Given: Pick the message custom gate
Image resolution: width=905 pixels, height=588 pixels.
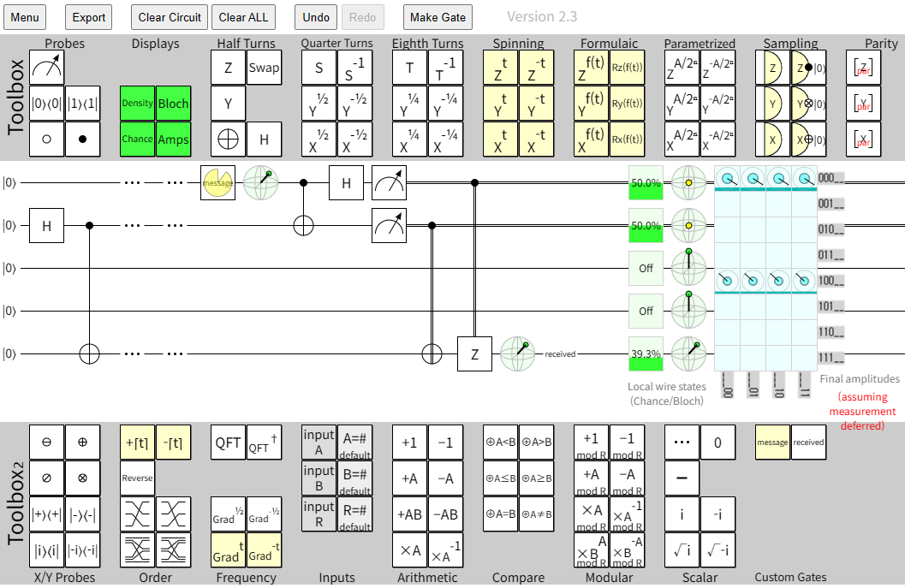Looking at the screenshot, I should [x=773, y=441].
